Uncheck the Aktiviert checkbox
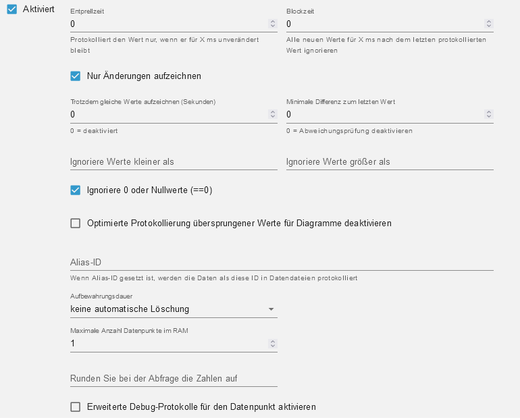Image resolution: width=520 pixels, height=420 pixels. (12, 9)
